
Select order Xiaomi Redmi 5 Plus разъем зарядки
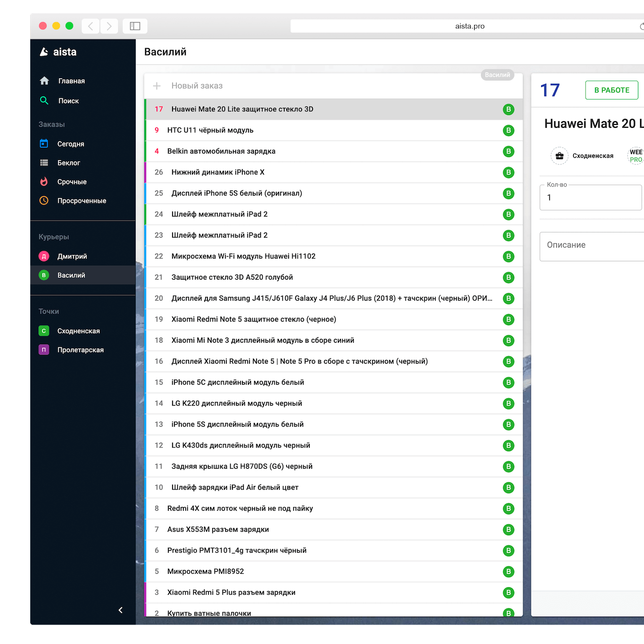tap(333, 593)
